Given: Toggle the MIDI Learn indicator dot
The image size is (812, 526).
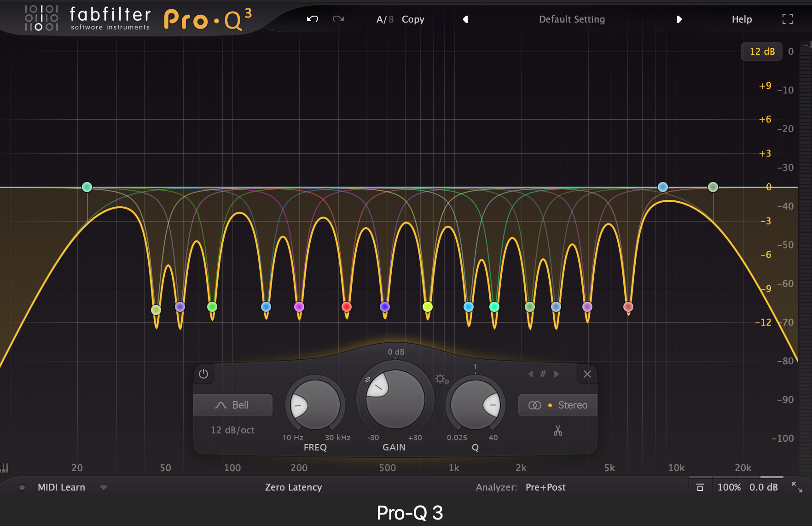Looking at the screenshot, I should tap(22, 487).
